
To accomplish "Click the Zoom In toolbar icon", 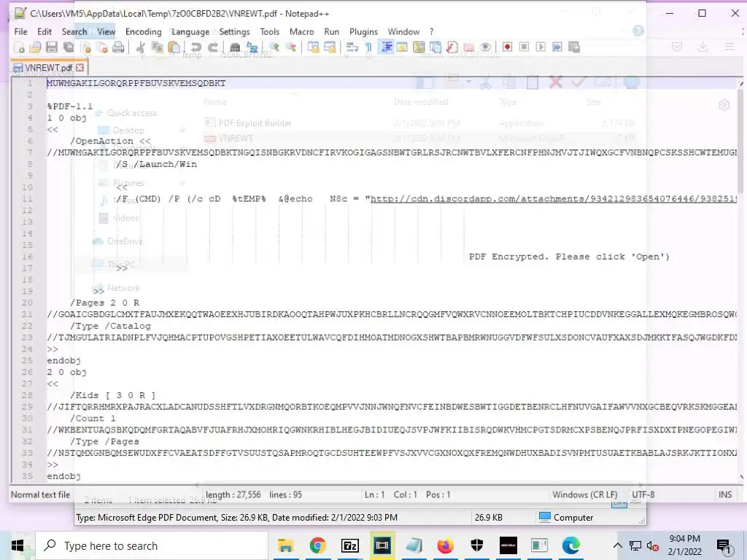I will click(274, 47).
